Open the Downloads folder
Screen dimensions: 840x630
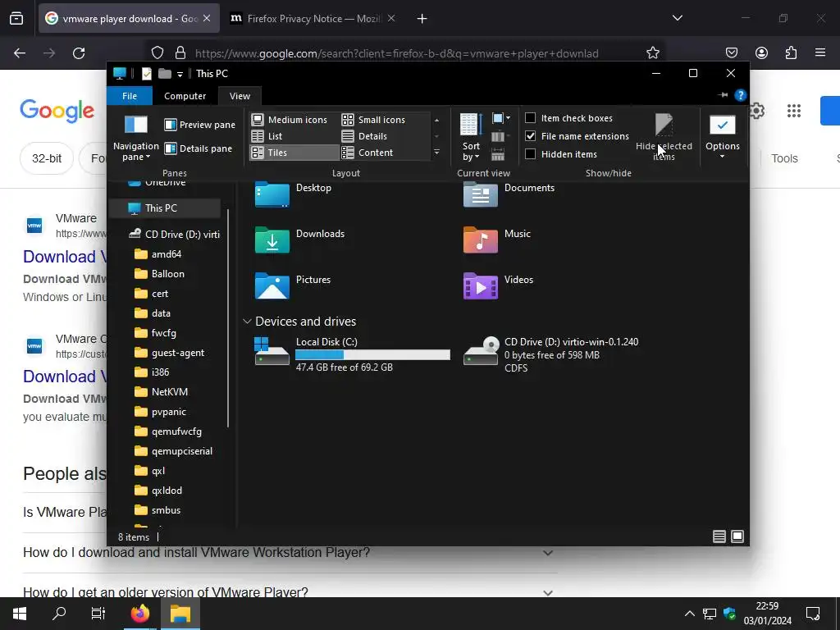(x=300, y=239)
